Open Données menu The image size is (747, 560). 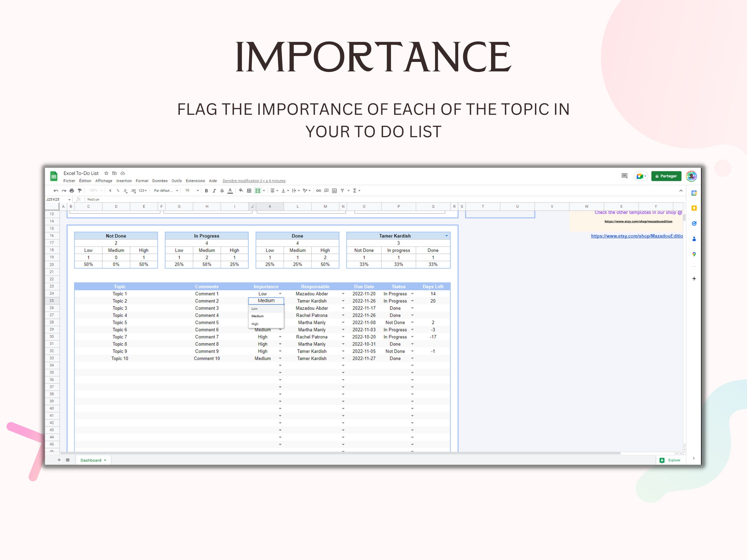(x=160, y=181)
